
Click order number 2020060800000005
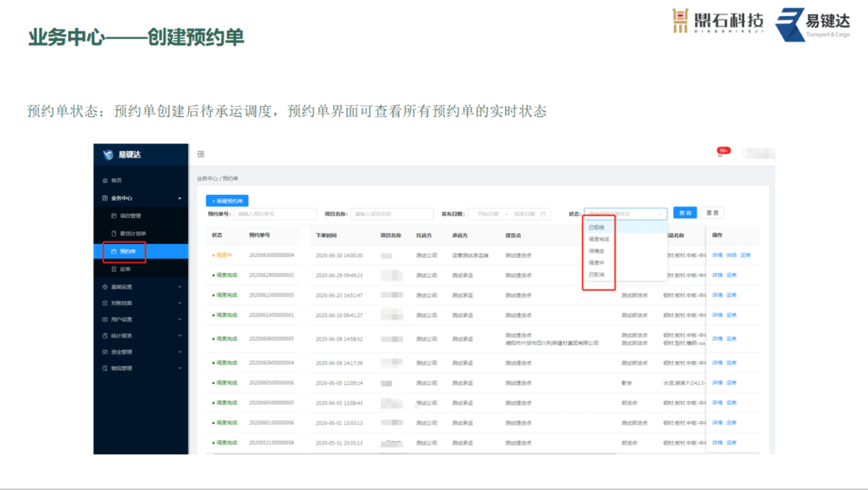point(271,339)
